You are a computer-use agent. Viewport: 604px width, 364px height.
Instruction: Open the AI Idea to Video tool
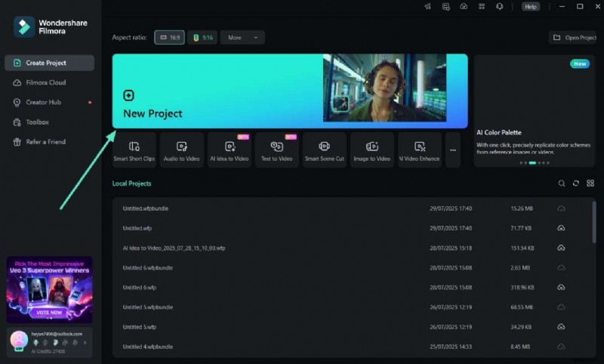230,150
